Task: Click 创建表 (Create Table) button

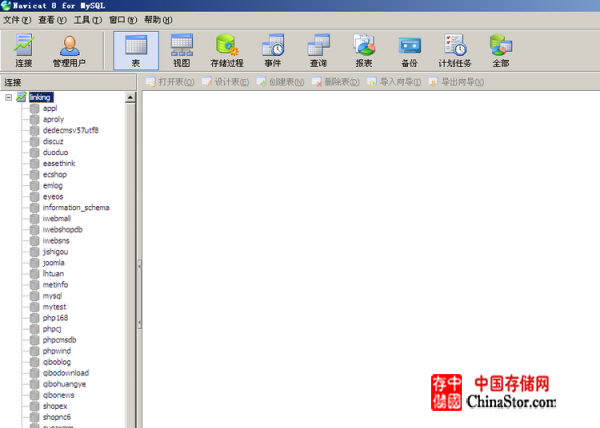Action: pos(280,82)
